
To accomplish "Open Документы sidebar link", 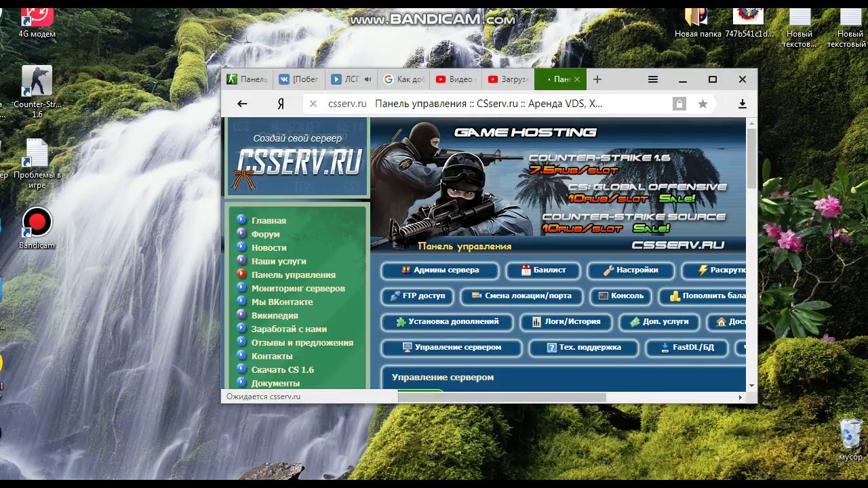I will pyautogui.click(x=275, y=383).
